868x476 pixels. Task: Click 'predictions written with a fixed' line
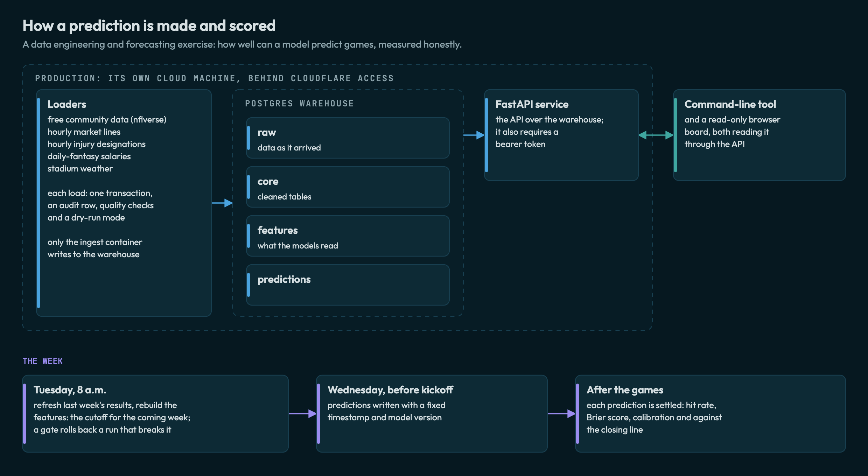coord(386,405)
